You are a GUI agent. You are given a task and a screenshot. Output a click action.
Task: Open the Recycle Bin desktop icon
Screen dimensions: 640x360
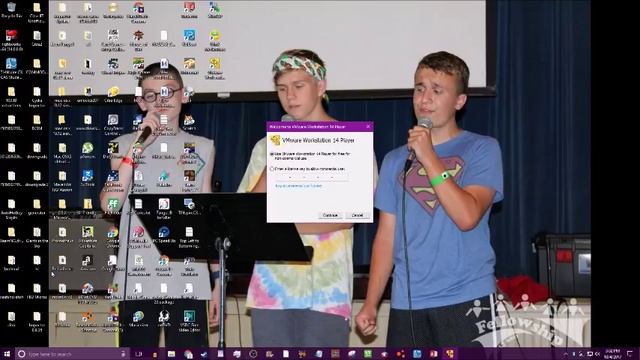[11, 10]
